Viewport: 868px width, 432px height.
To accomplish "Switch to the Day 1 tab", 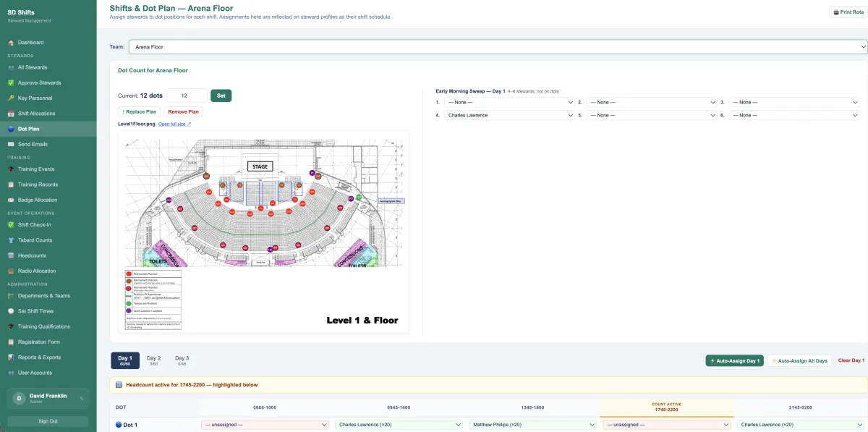I will (125, 360).
